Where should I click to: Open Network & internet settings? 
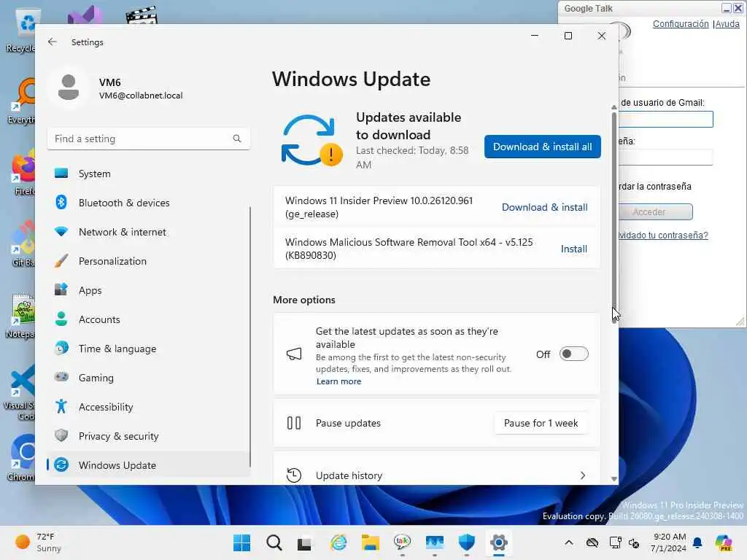pyautogui.click(x=148, y=232)
